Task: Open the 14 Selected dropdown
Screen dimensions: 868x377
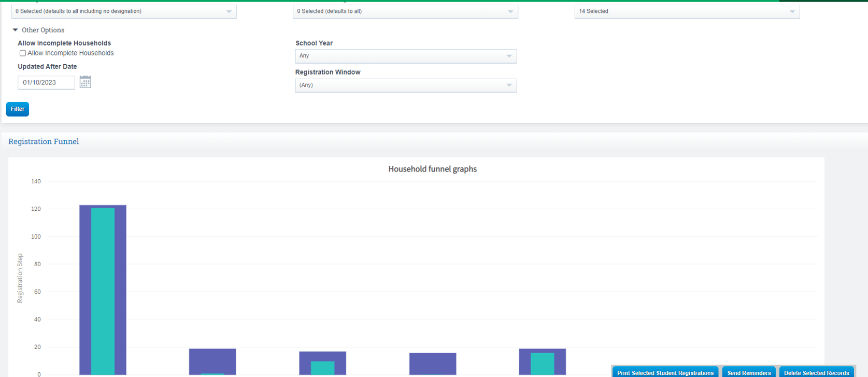Action: [x=687, y=11]
